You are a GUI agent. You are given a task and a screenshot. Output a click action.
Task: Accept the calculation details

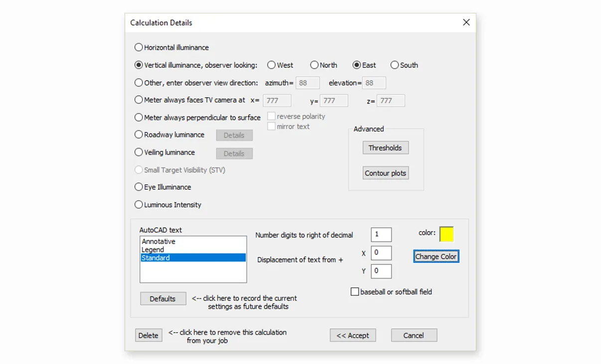coord(353,335)
